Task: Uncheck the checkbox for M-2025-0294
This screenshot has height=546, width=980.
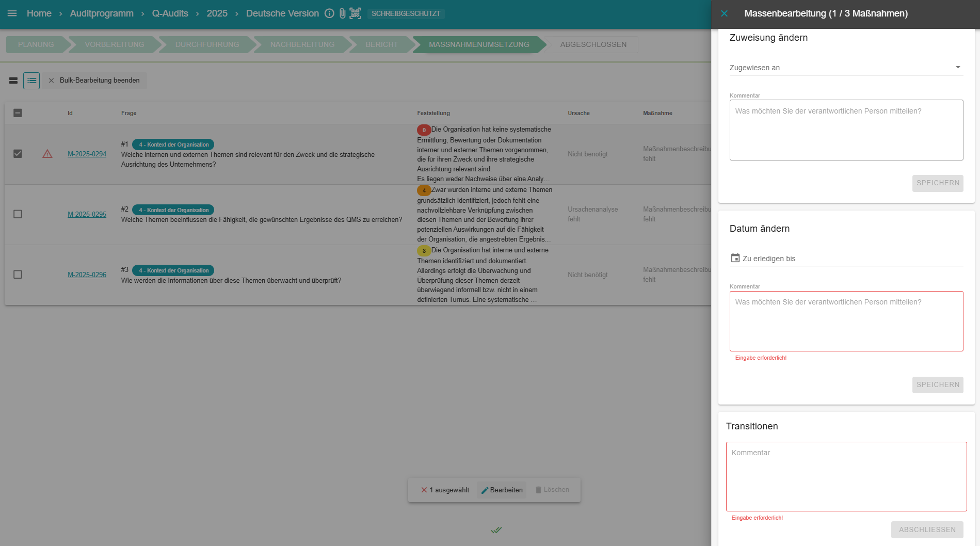Action: pyautogui.click(x=18, y=154)
